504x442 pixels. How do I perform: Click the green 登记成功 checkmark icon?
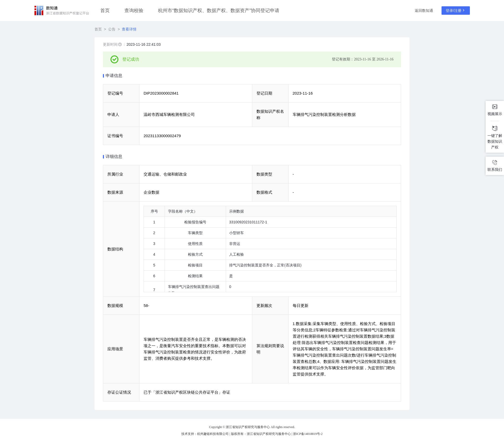tap(114, 59)
